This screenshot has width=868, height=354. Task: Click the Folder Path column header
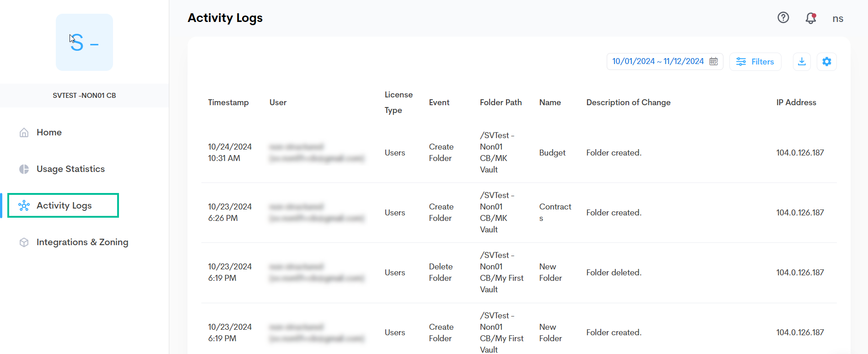pos(501,102)
